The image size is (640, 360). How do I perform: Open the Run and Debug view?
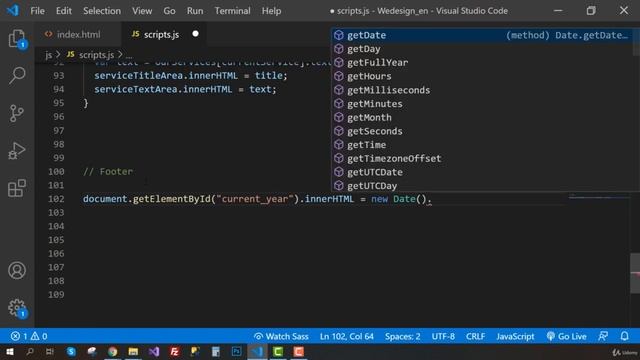coord(17,151)
